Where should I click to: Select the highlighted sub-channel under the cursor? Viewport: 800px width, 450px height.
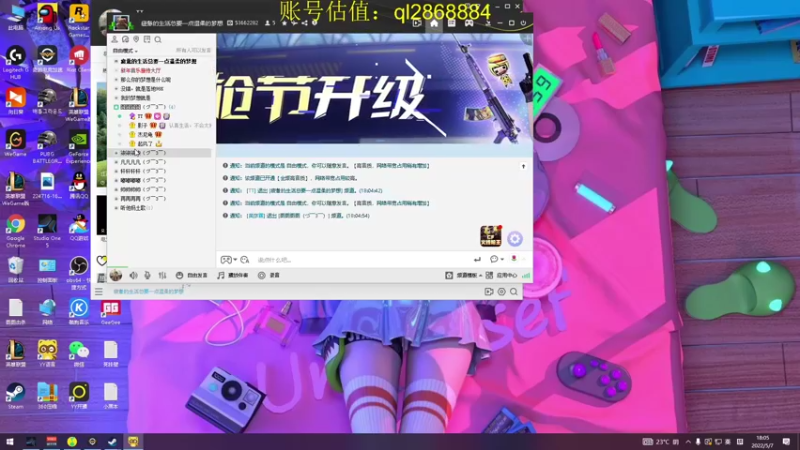point(159,153)
